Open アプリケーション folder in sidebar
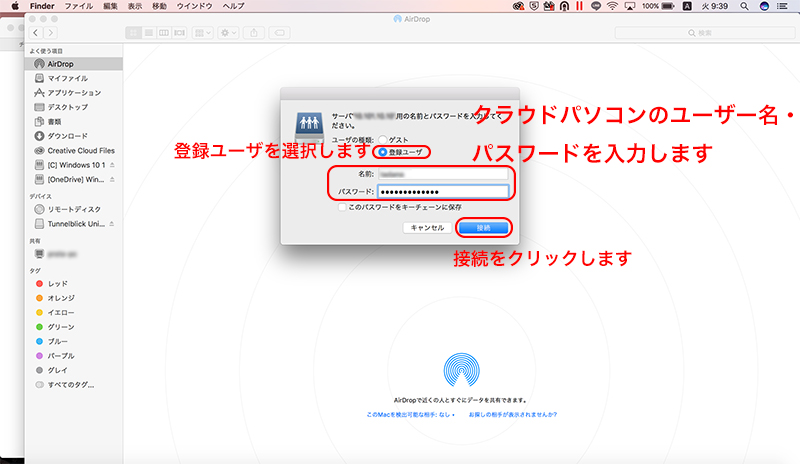The width and height of the screenshot is (800, 464). point(73,92)
